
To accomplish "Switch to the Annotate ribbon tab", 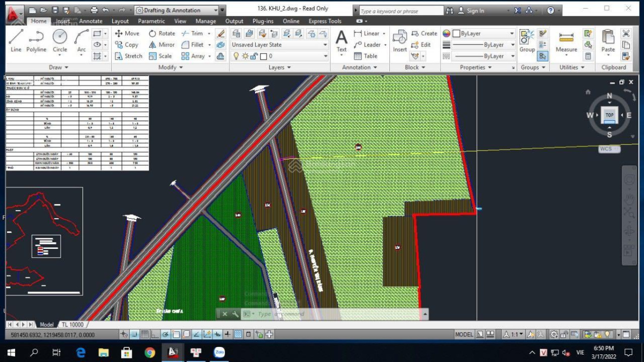I will [x=90, y=21].
